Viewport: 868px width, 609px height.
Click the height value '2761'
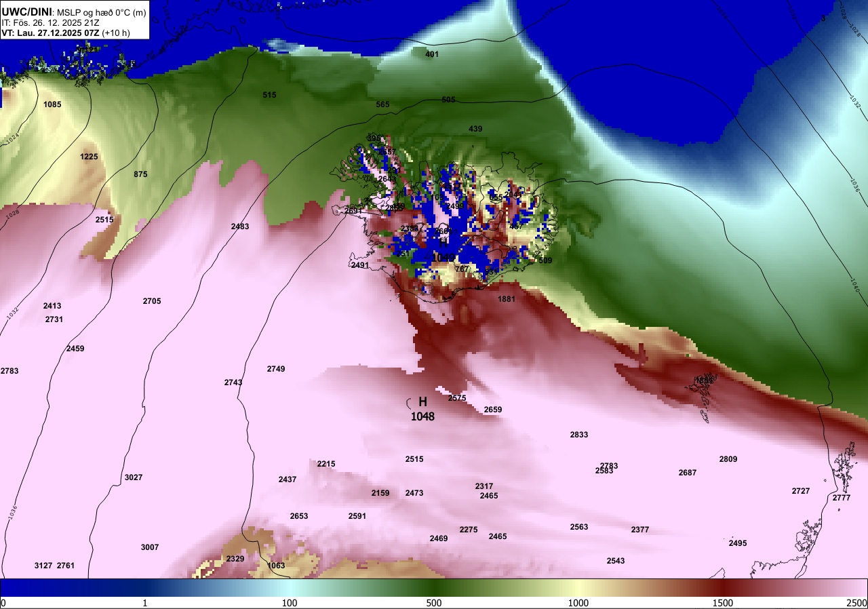click(66, 566)
